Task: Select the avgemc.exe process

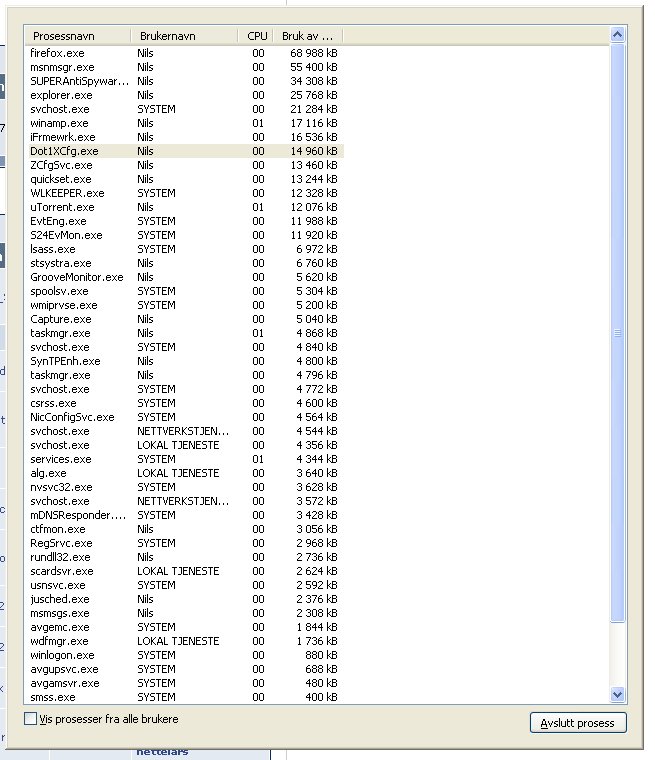Action: [x=184, y=627]
